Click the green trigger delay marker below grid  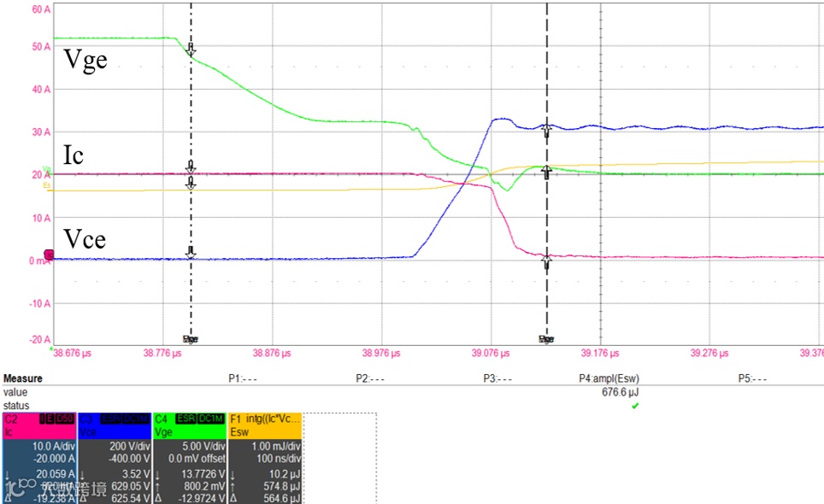point(51,348)
